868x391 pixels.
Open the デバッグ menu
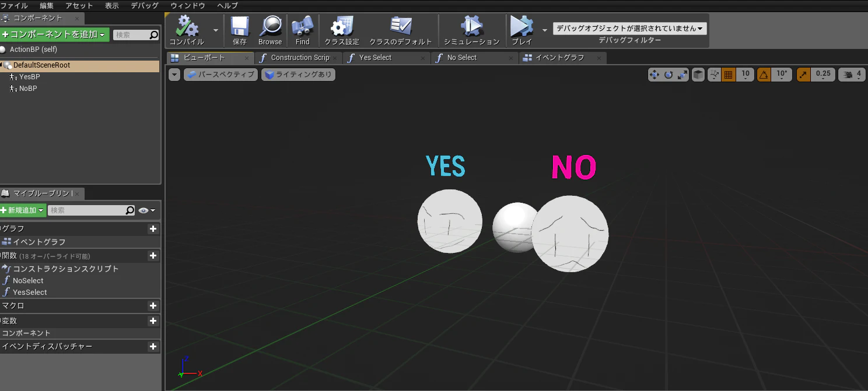pyautogui.click(x=145, y=5)
